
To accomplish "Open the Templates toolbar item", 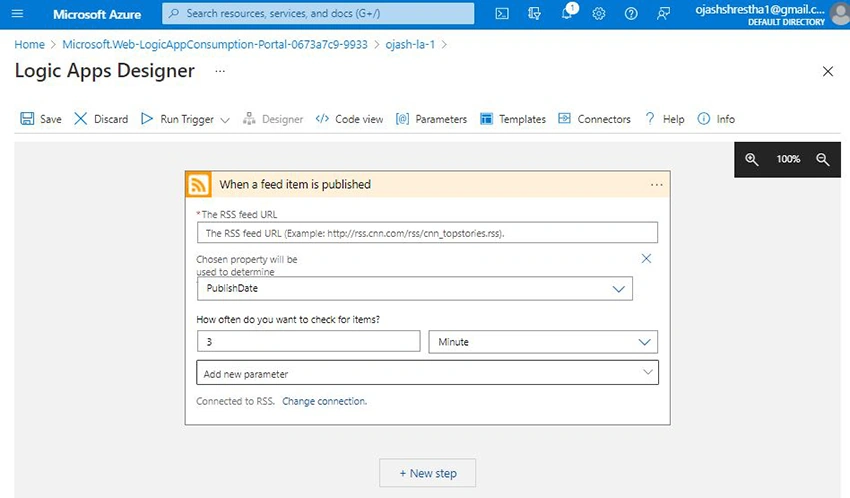I will point(513,119).
